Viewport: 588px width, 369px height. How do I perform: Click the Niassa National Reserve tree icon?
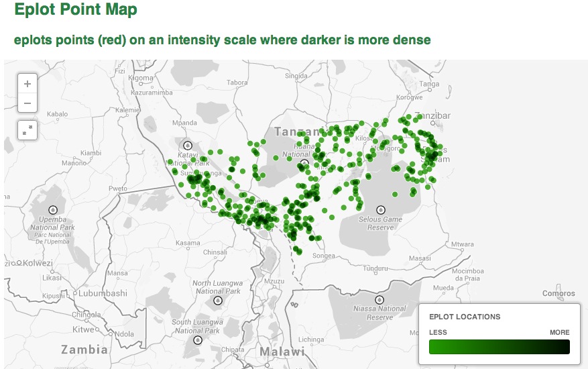379,299
